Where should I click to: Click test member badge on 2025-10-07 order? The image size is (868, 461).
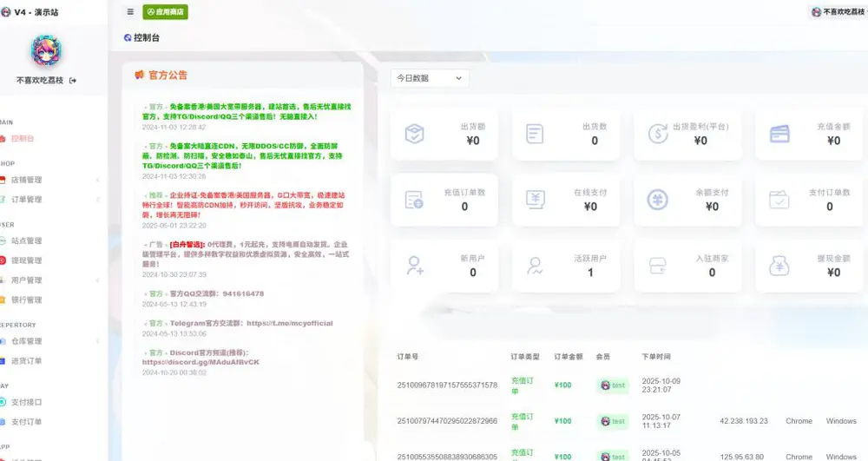pos(613,421)
